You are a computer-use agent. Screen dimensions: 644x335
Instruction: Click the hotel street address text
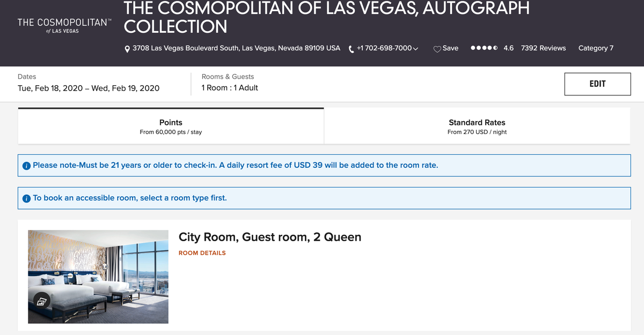tap(236, 48)
